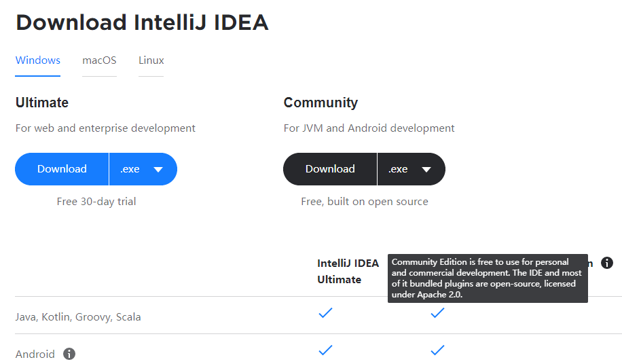The width and height of the screenshot is (622, 364).
Task: Switch to the macOS tab
Action: pos(99,60)
